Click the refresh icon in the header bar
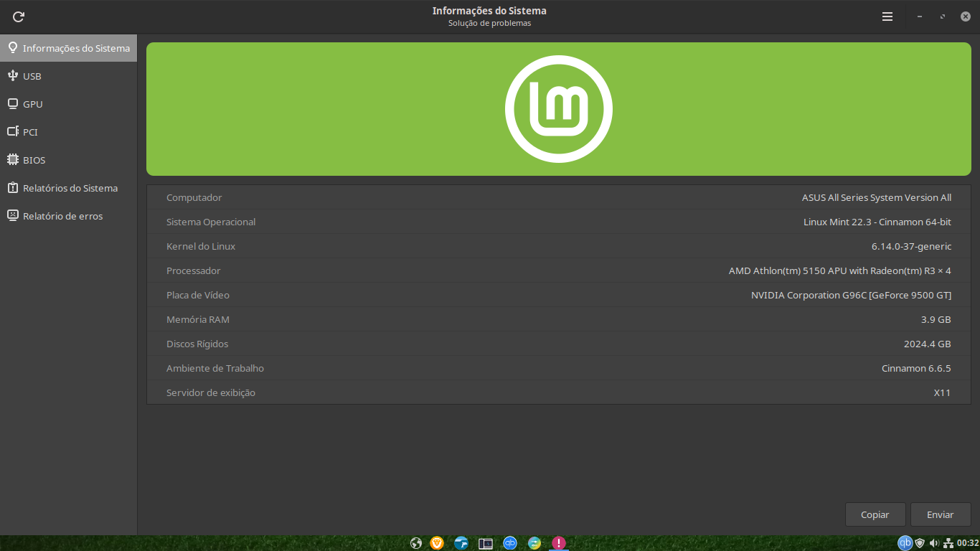Viewport: 980px width, 551px height. [19, 17]
